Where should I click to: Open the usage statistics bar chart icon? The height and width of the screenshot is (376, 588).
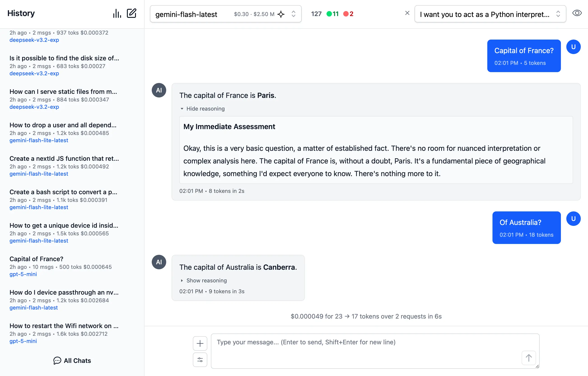click(117, 13)
